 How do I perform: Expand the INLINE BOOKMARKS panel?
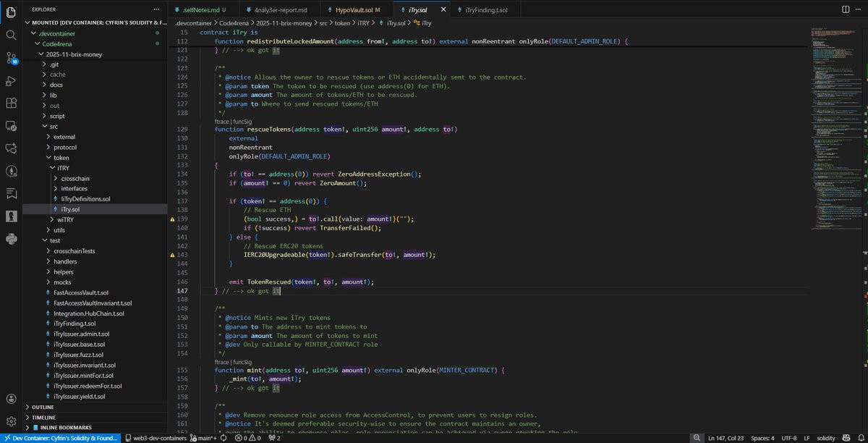[96, 428]
